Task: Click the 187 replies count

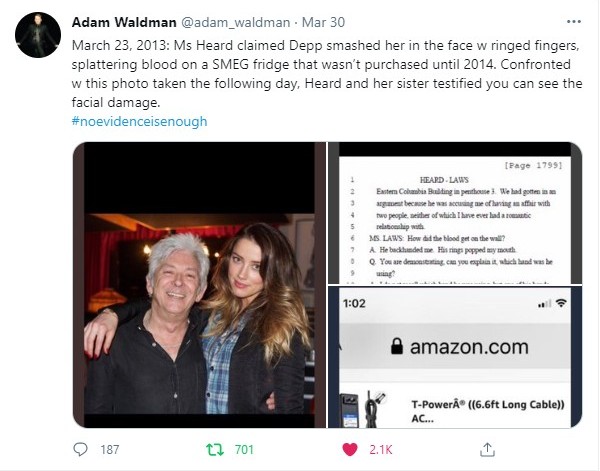Action: click(110, 449)
